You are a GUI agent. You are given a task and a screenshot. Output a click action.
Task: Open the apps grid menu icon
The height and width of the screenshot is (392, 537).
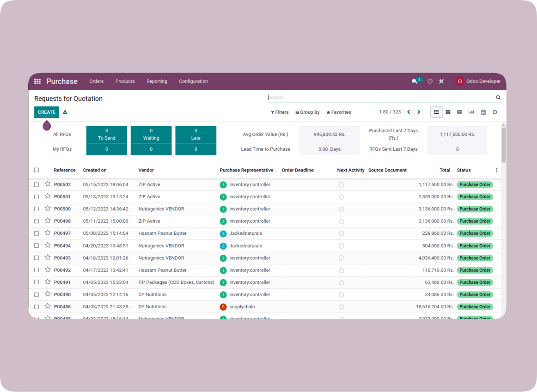click(37, 81)
